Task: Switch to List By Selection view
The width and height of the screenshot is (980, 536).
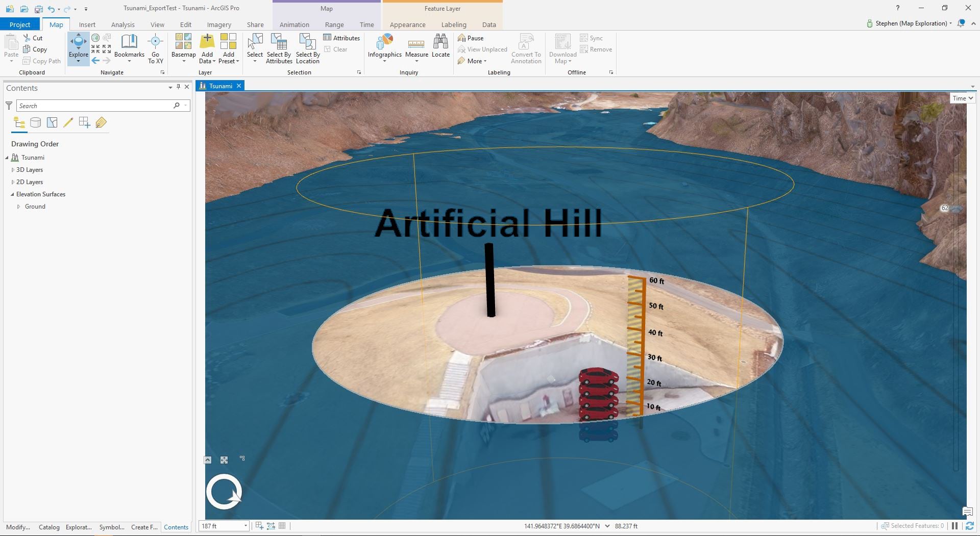Action: pos(52,123)
